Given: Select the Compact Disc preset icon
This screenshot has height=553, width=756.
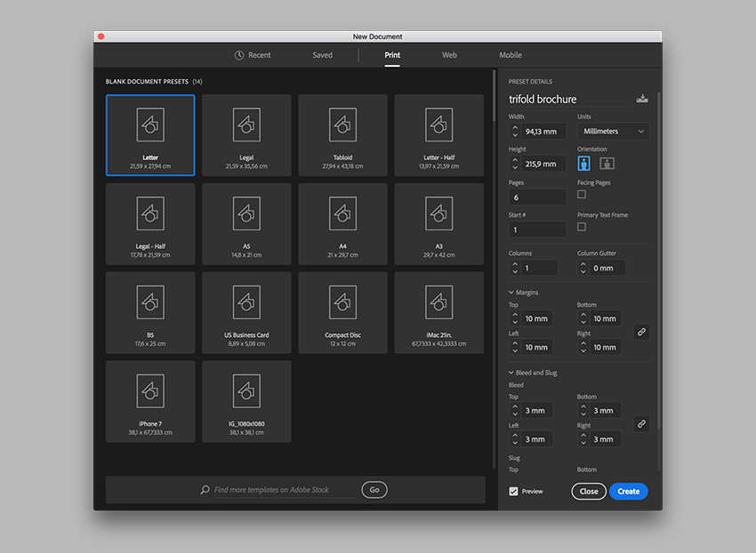Looking at the screenshot, I should (342, 302).
